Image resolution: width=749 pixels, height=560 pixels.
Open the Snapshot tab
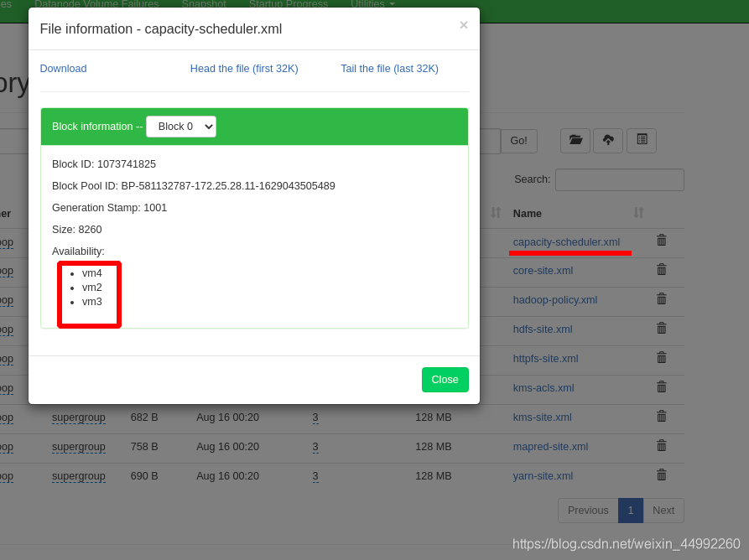204,4
